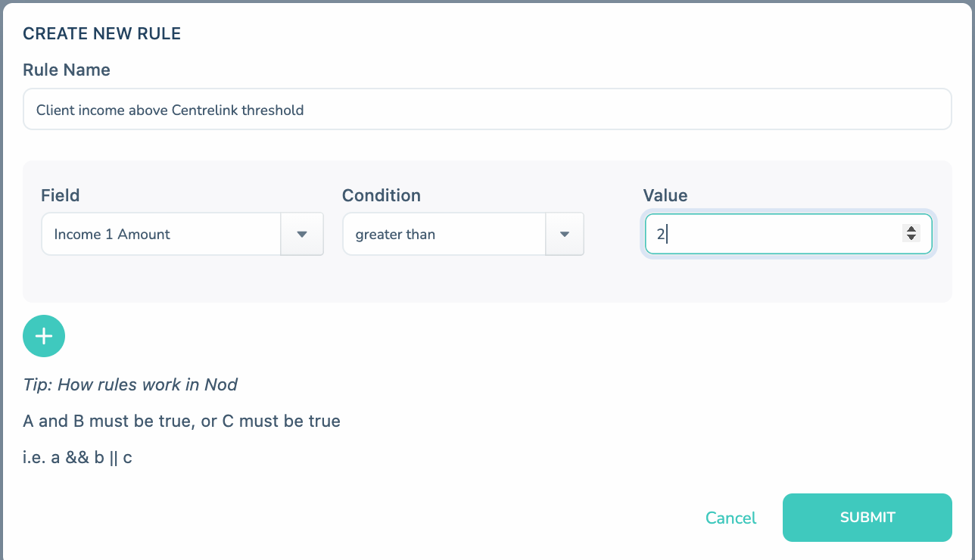The image size is (975, 560).
Task: Cancel creating the rule
Action: pos(730,518)
